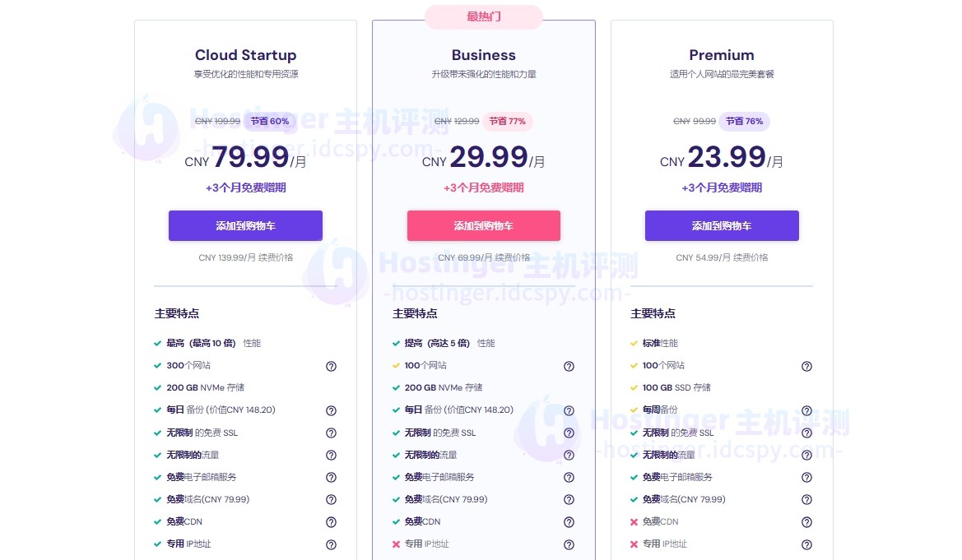This screenshot has height=560, width=962.
Task: Click help icon beside Premium 100个网站
Action: (x=806, y=366)
